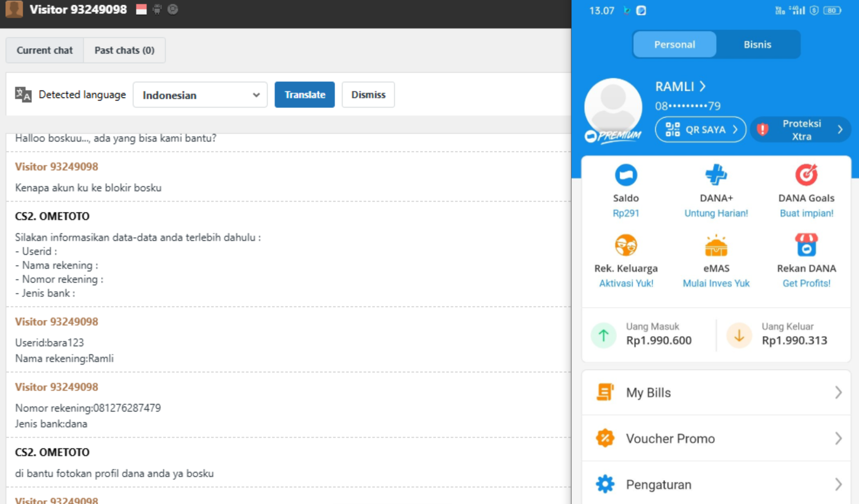Click the phone status bar battery icon
The image size is (859, 504).
[832, 10]
